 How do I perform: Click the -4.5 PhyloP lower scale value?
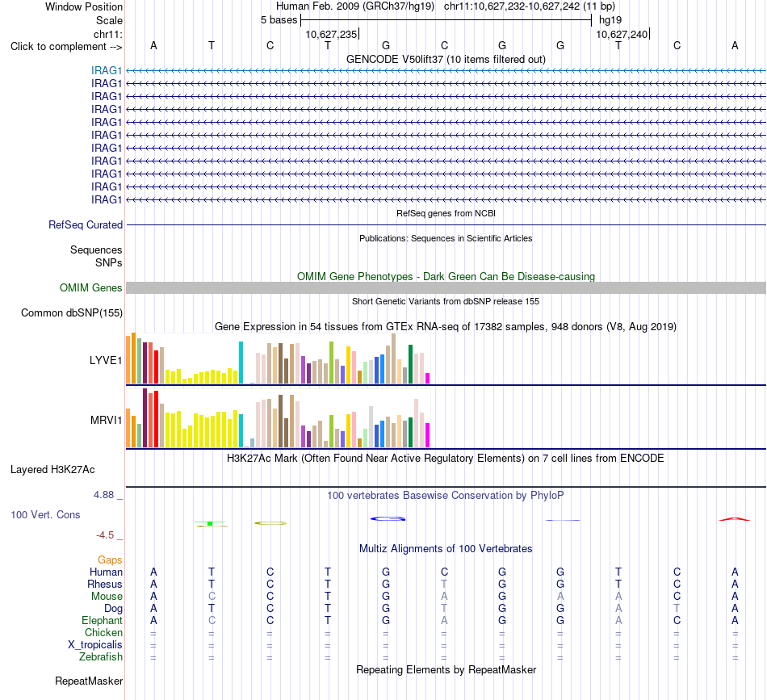pyautogui.click(x=105, y=535)
